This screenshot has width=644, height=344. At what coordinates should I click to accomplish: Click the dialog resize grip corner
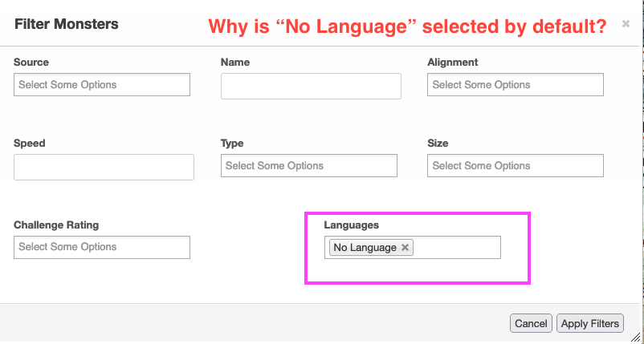635,338
